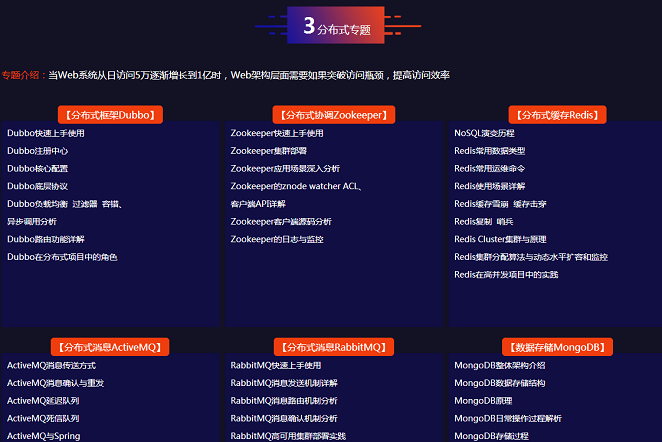Click RabbitMQ消息确认机制分析 row
The width and height of the screenshot is (662, 442).
click(x=284, y=419)
